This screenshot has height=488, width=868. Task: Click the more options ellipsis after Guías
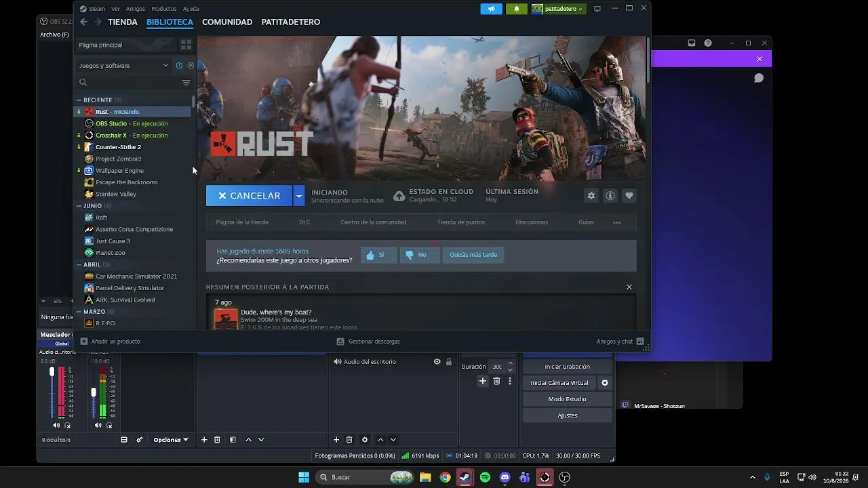point(617,222)
